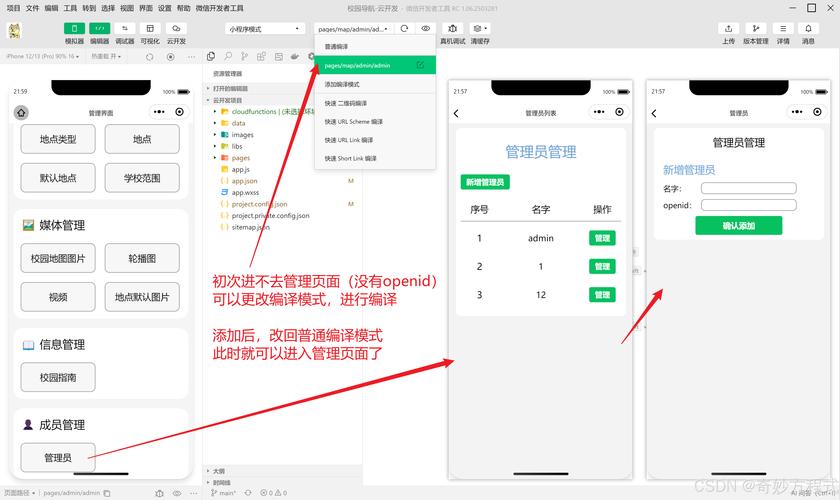Toggle the 可视化 visual panel button
The height and width of the screenshot is (500, 840).
pyautogui.click(x=150, y=28)
